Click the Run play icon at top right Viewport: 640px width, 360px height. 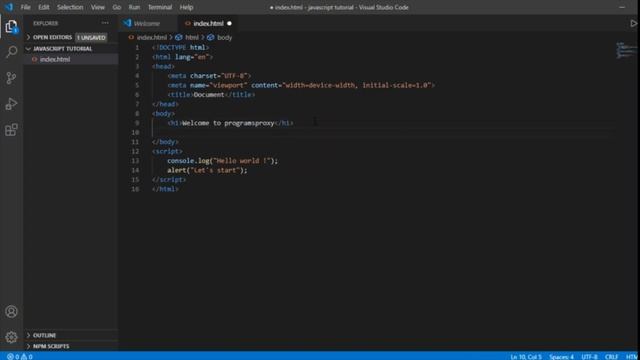(x=633, y=23)
